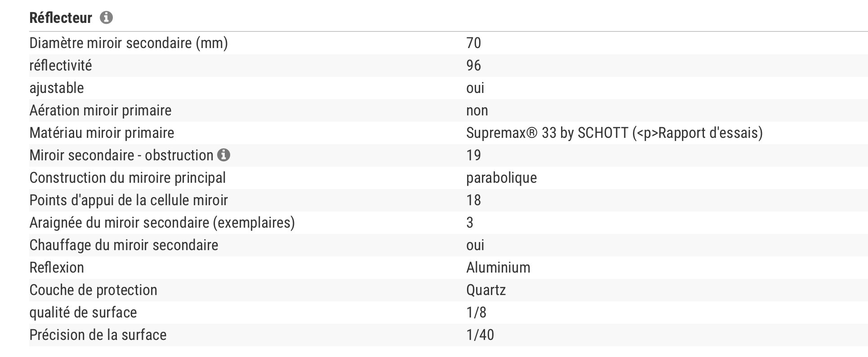The height and width of the screenshot is (357, 868).
Task: Click the info icon beside the Réflecteur heading
Action: pos(107,18)
